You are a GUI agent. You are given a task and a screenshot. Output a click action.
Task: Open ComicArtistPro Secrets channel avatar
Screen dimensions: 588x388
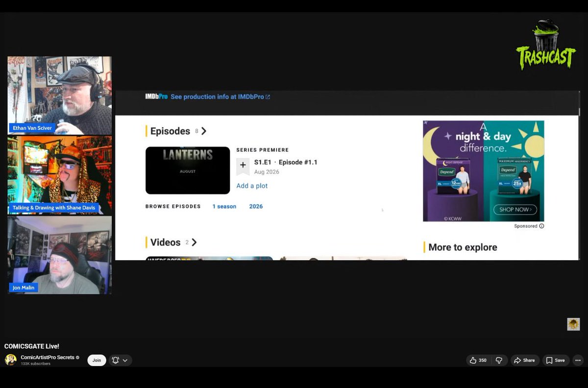(x=10, y=360)
